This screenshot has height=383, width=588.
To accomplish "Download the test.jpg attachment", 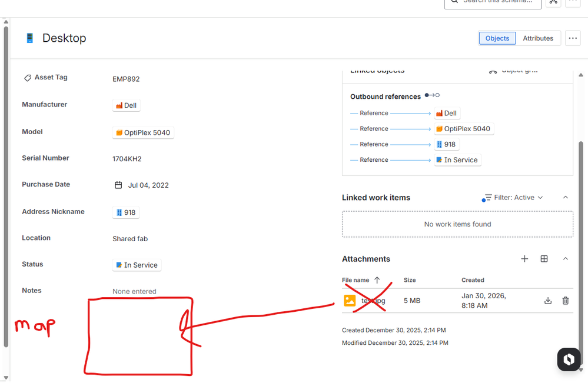I will 548,301.
